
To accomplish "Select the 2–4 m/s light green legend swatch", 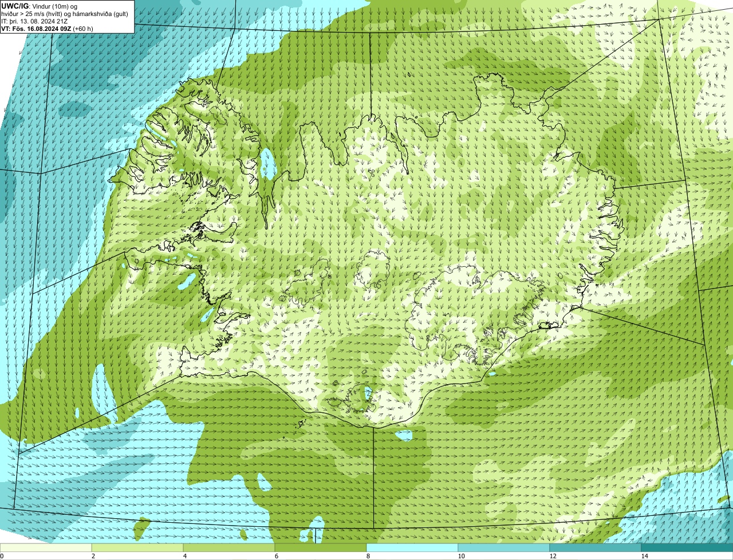I will click(137, 547).
